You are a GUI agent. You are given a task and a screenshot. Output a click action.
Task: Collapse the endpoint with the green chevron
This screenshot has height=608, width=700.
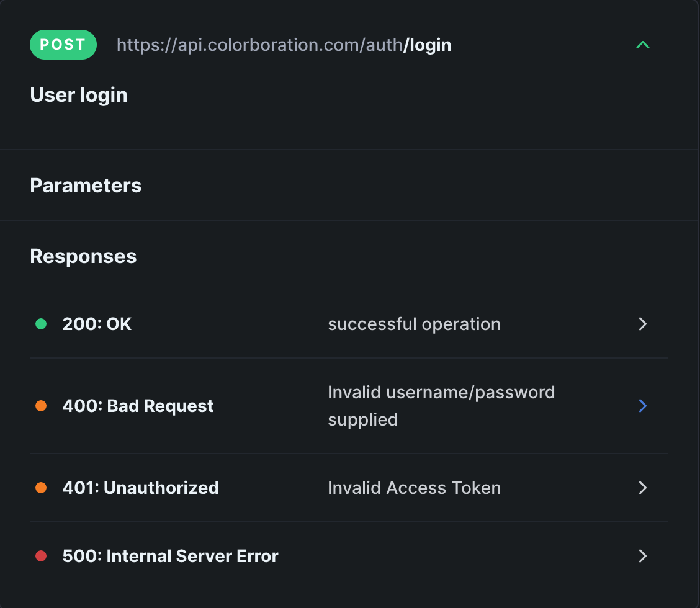coord(642,45)
